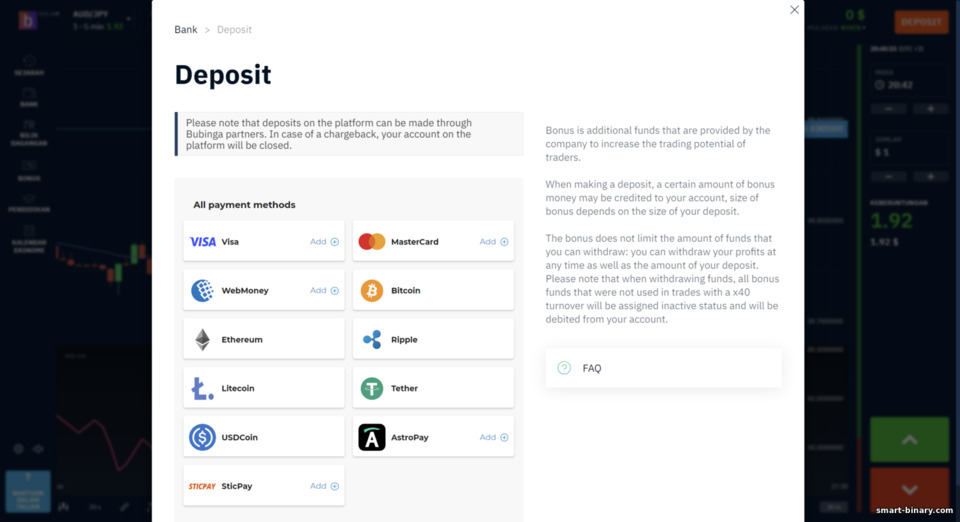Open the FAQ section
The height and width of the screenshot is (522, 960).
click(663, 368)
